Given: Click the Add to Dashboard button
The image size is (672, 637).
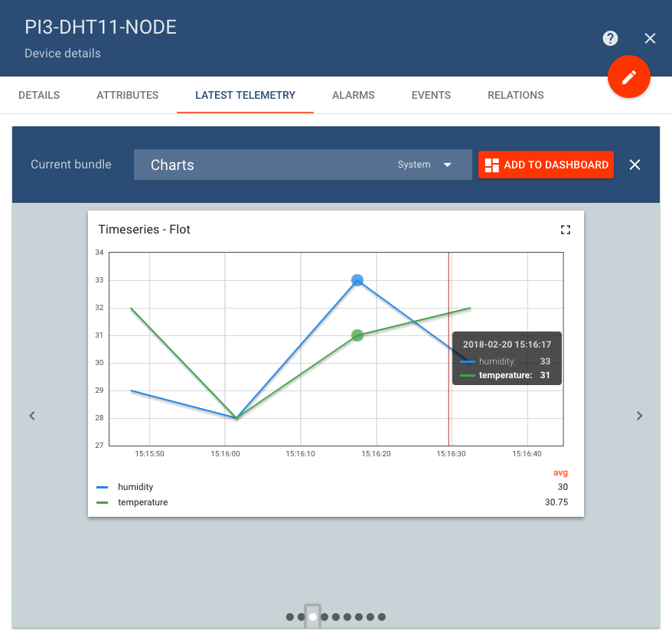Looking at the screenshot, I should tap(546, 165).
